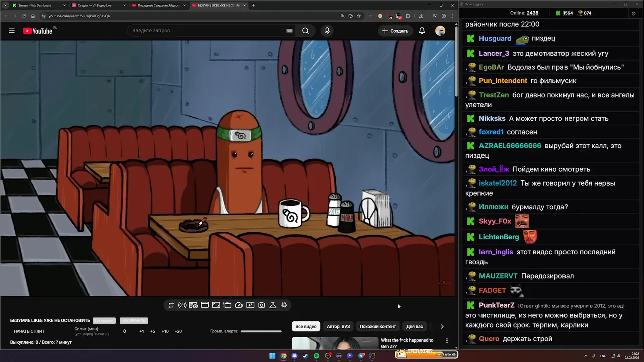Open the flask experiments icon in the player toolbar
The height and width of the screenshot is (362, 644).
[273, 305]
